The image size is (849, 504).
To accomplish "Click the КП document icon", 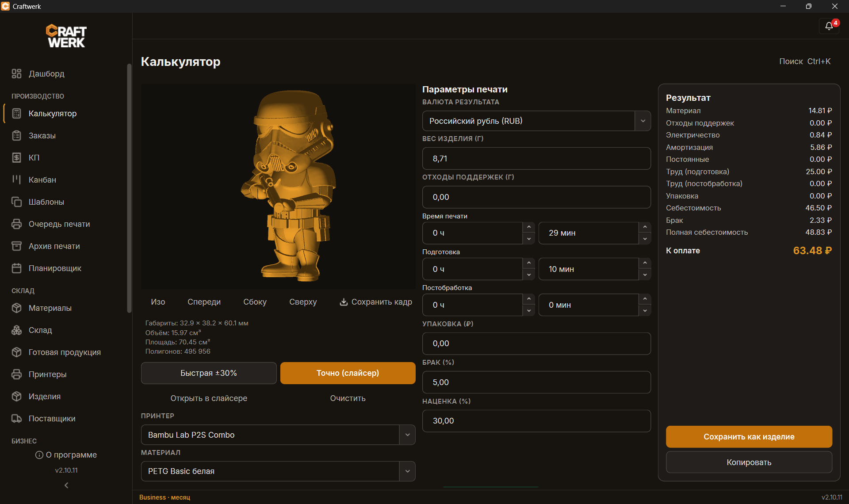I will [16, 158].
